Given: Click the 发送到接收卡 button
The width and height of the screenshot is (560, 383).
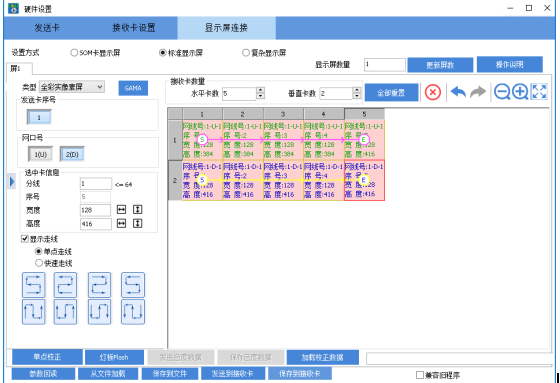Looking at the screenshot, I should [233, 374].
